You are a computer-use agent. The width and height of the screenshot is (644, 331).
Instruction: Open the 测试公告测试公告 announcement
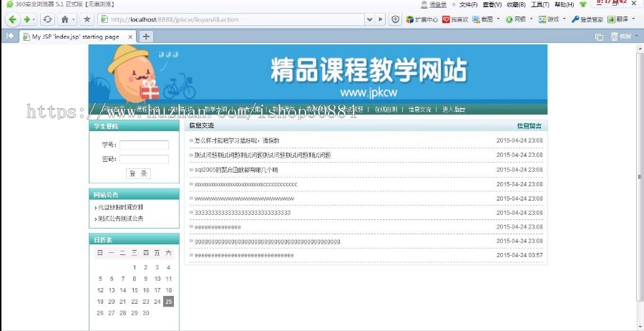(x=120, y=219)
